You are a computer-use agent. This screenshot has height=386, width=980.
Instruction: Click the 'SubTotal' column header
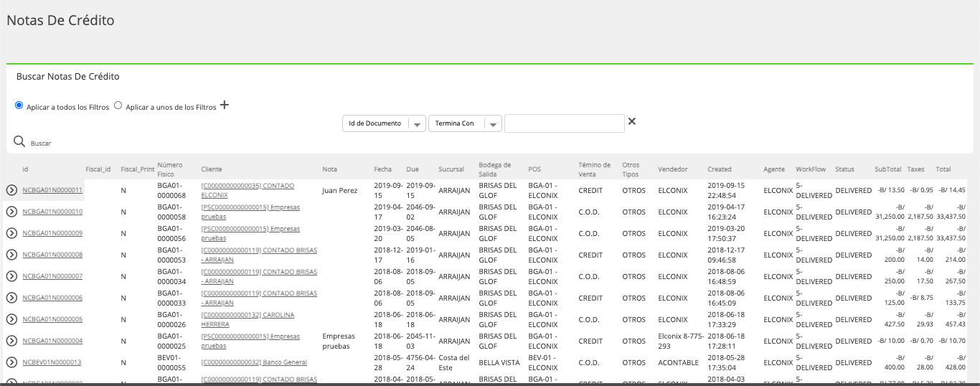(x=887, y=169)
